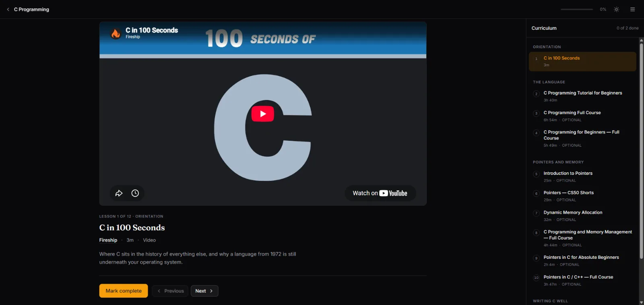Click the lesson 2 number circle
The height and width of the screenshot is (305, 644).
(x=536, y=94)
